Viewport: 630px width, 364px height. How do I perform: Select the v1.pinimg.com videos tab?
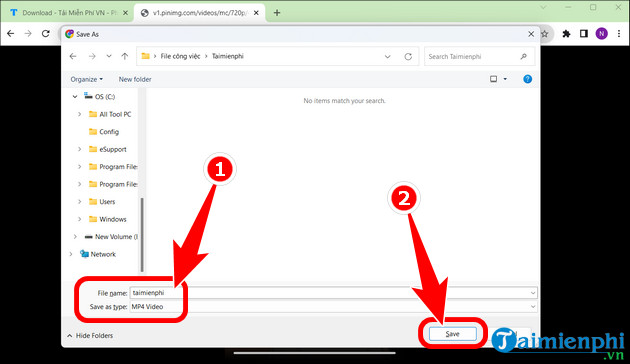coord(200,13)
